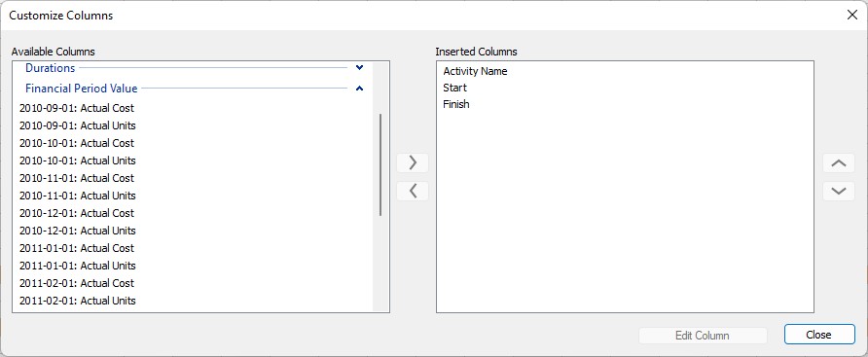Select 2010-09-01: Actual Units

(78, 125)
